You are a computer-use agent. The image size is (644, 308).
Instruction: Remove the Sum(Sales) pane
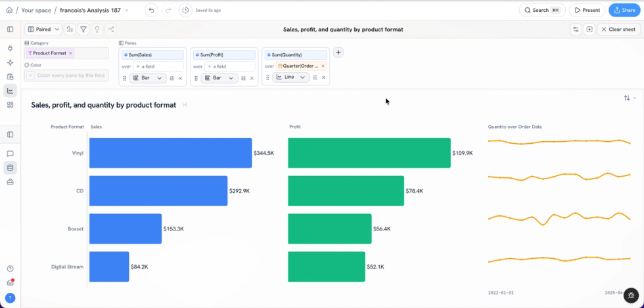180,78
